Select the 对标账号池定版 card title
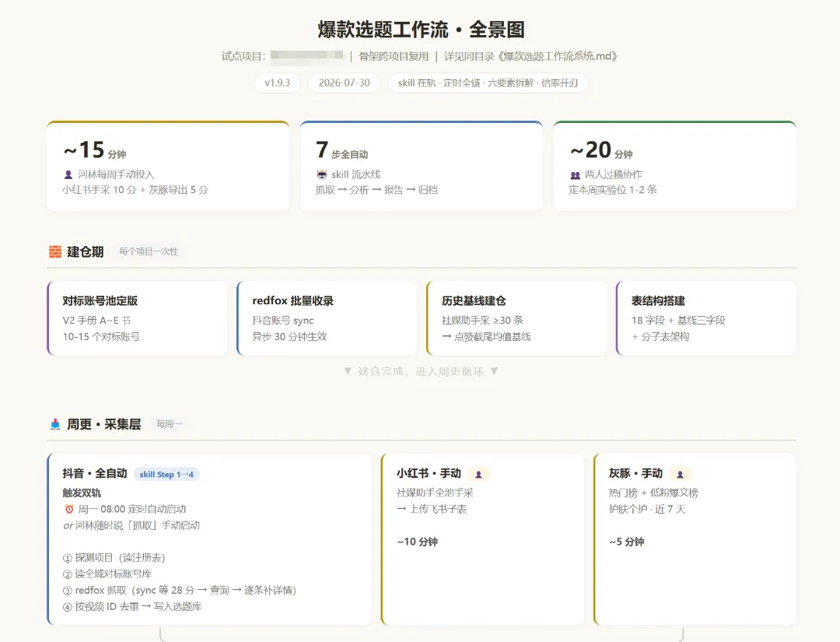This screenshot has height=642, width=840. point(100,301)
